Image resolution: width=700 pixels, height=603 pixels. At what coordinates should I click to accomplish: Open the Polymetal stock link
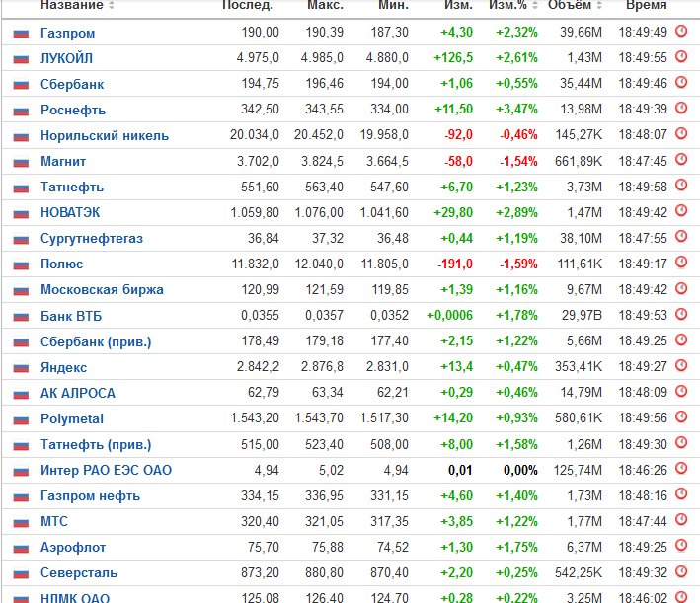click(x=71, y=418)
